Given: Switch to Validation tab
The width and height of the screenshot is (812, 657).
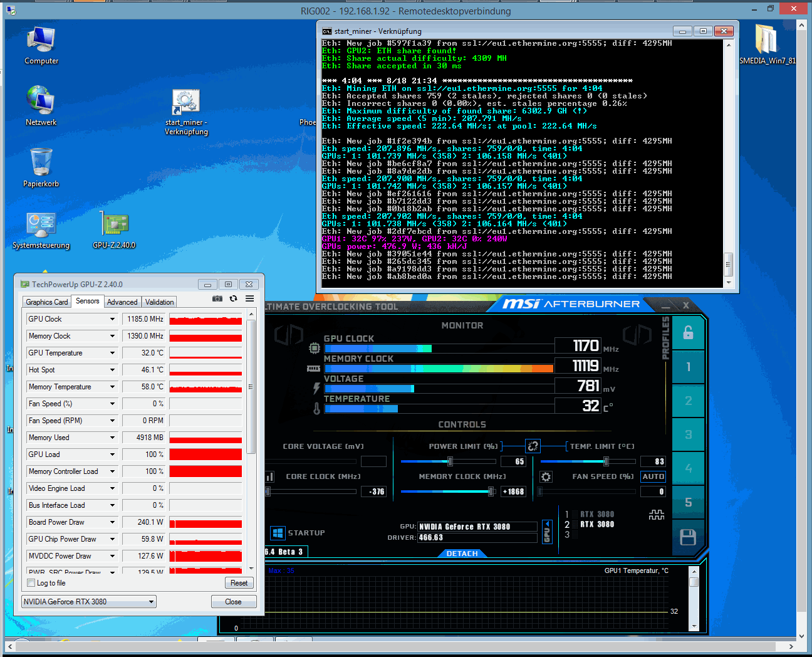Looking at the screenshot, I should click(160, 302).
